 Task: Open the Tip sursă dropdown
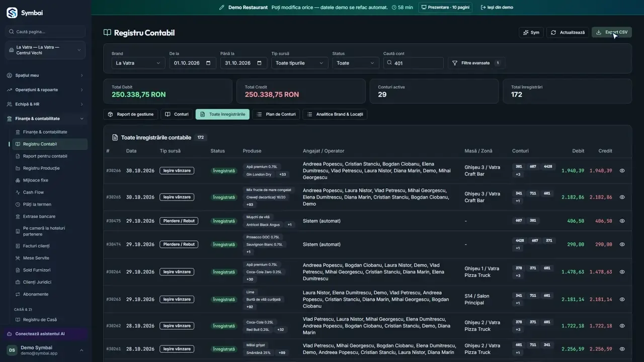tap(300, 63)
